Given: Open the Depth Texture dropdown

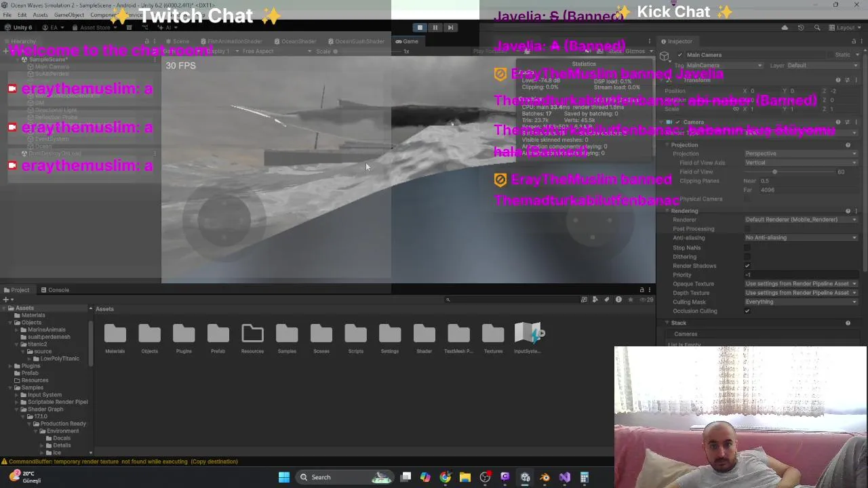Looking at the screenshot, I should pyautogui.click(x=800, y=293).
